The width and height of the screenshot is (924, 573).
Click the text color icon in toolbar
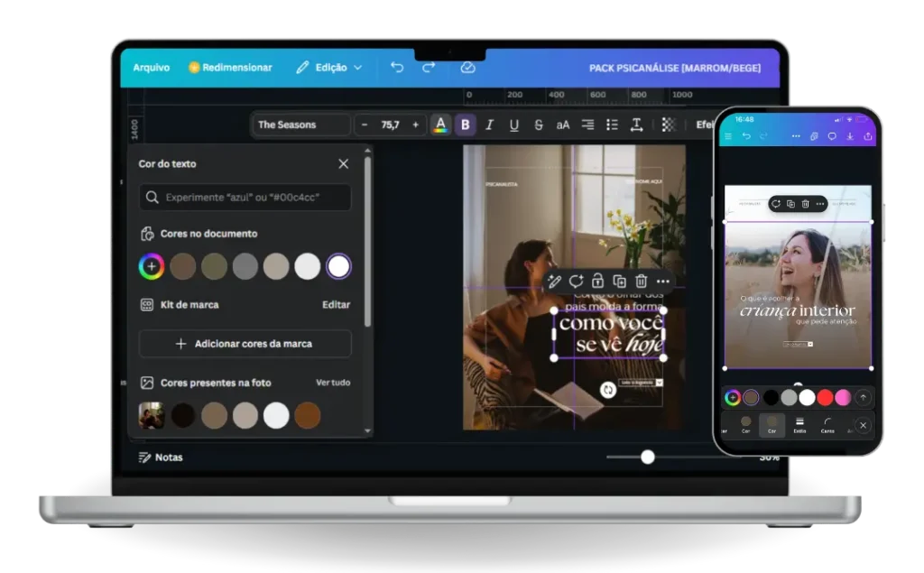[x=439, y=125]
